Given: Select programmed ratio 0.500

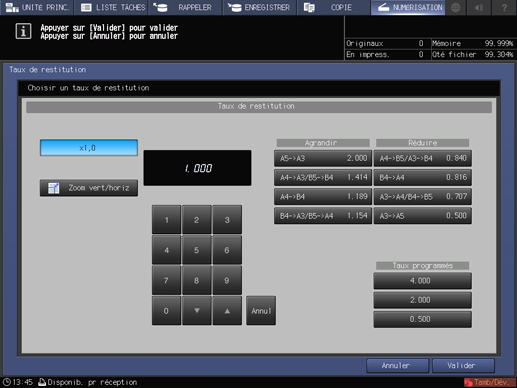Looking at the screenshot, I should click(422, 319).
